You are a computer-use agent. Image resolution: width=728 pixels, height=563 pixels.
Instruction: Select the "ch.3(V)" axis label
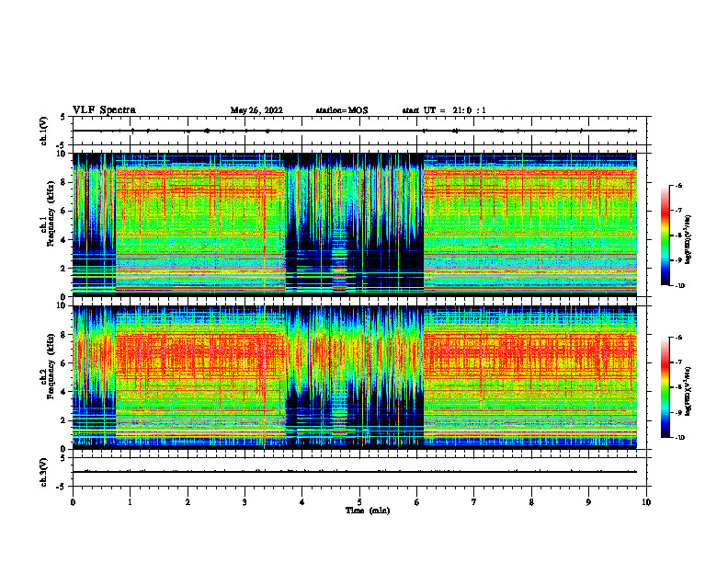pyautogui.click(x=44, y=472)
